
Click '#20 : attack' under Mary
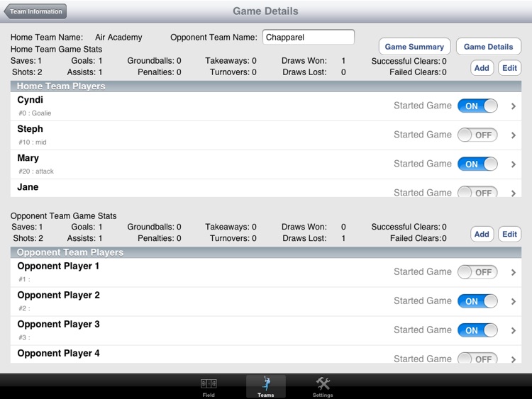click(36, 172)
